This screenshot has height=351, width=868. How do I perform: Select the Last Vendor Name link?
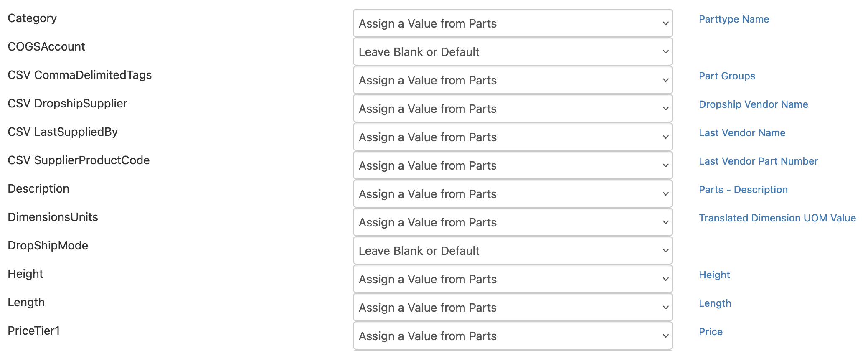click(742, 133)
